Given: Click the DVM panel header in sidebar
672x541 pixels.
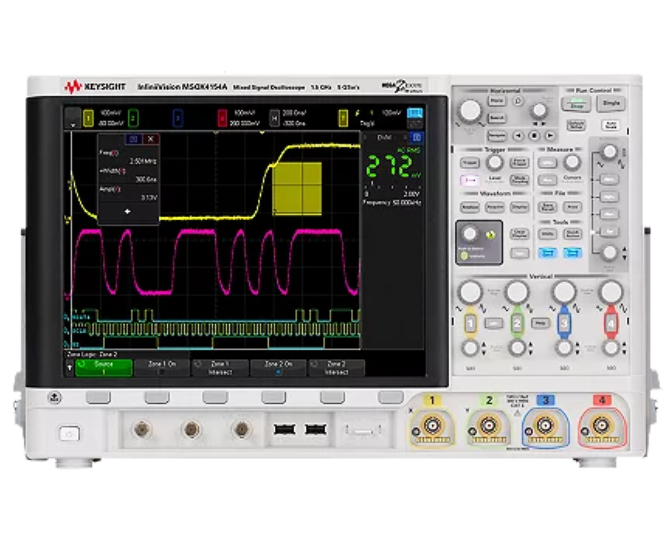Looking at the screenshot, I should click(x=386, y=138).
